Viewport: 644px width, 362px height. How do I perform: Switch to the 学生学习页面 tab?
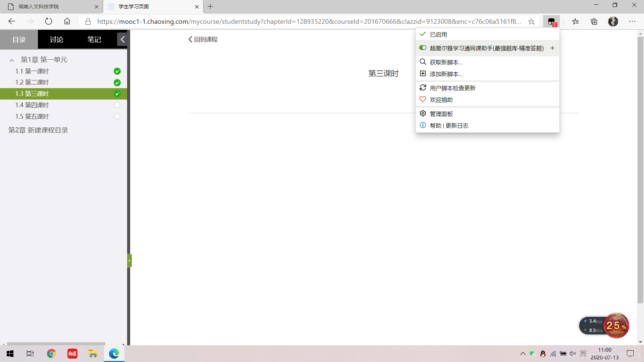point(153,7)
